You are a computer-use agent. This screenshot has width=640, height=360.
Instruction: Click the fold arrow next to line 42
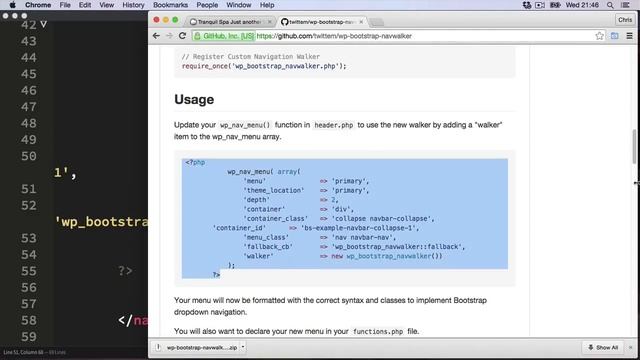point(43,24)
